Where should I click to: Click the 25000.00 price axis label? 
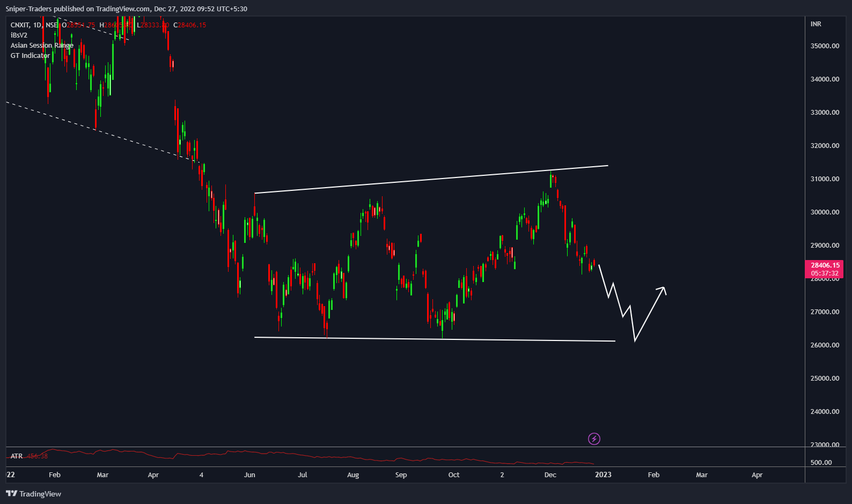tap(825, 379)
